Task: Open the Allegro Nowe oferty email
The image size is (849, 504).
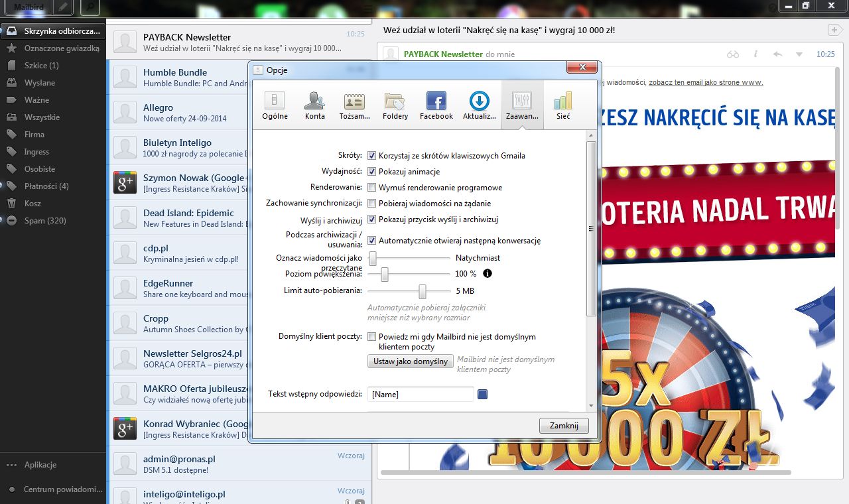Action: [x=177, y=113]
